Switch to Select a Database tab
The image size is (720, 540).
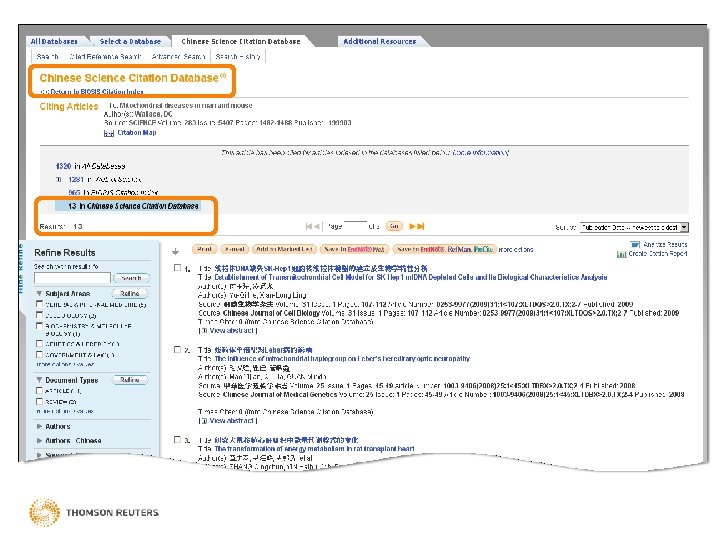[130, 41]
